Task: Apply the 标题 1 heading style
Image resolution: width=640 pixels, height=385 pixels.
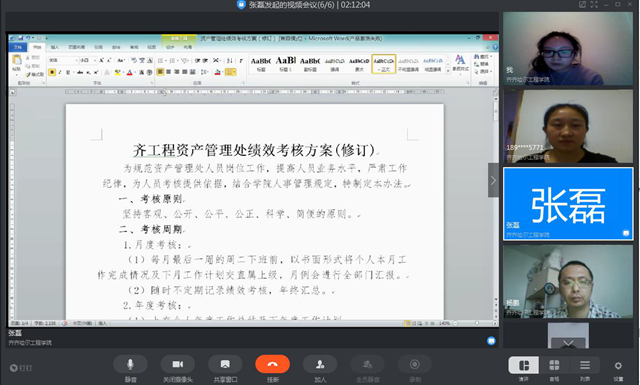Action: [285, 64]
